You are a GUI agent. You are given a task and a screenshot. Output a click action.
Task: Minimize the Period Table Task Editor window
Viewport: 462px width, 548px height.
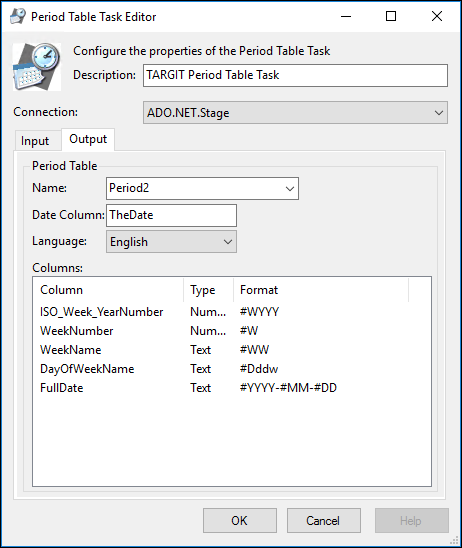pyautogui.click(x=346, y=16)
